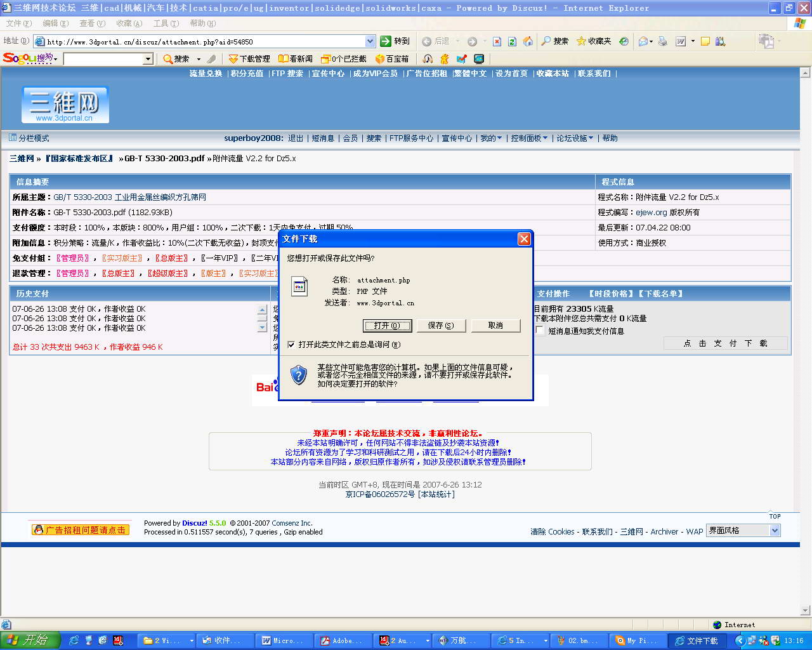This screenshot has width=812, height=650.
Task: Open the 论坛设施 dropdown menu
Action: point(575,138)
